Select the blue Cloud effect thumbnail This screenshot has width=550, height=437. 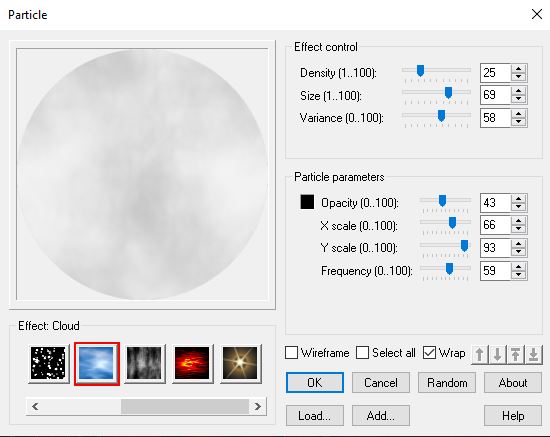click(97, 363)
